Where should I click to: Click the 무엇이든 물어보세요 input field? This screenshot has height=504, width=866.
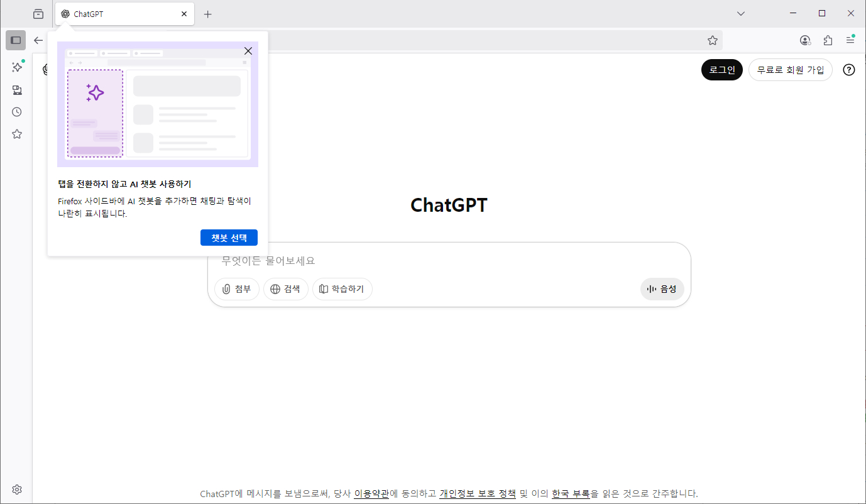point(440,261)
